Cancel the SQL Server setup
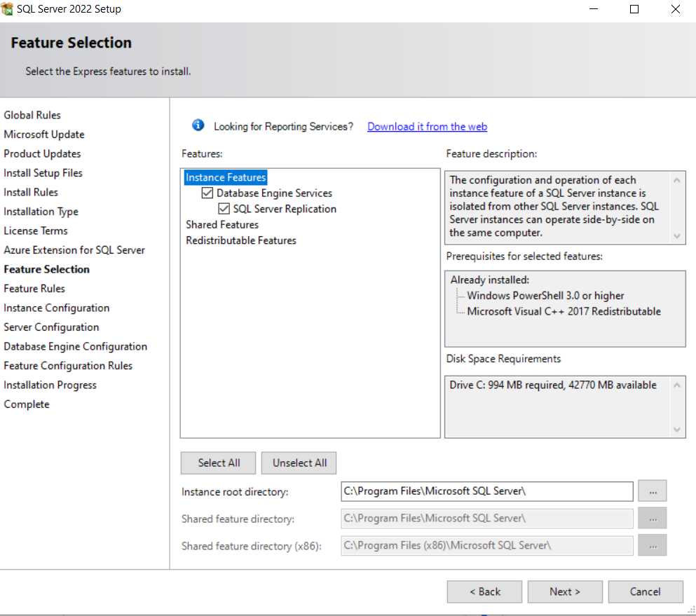Image resolution: width=696 pixels, height=616 pixels. click(646, 591)
